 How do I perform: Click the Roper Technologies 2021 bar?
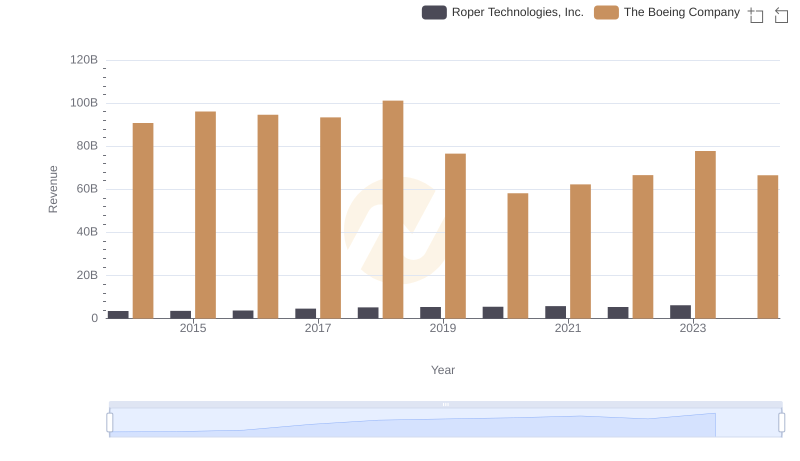click(556, 312)
